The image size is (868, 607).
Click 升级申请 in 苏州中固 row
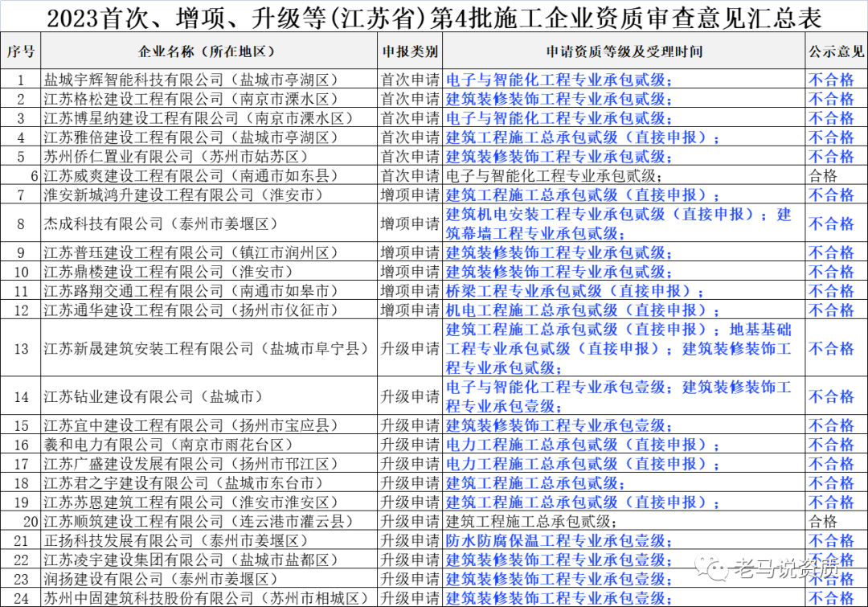tap(410, 597)
